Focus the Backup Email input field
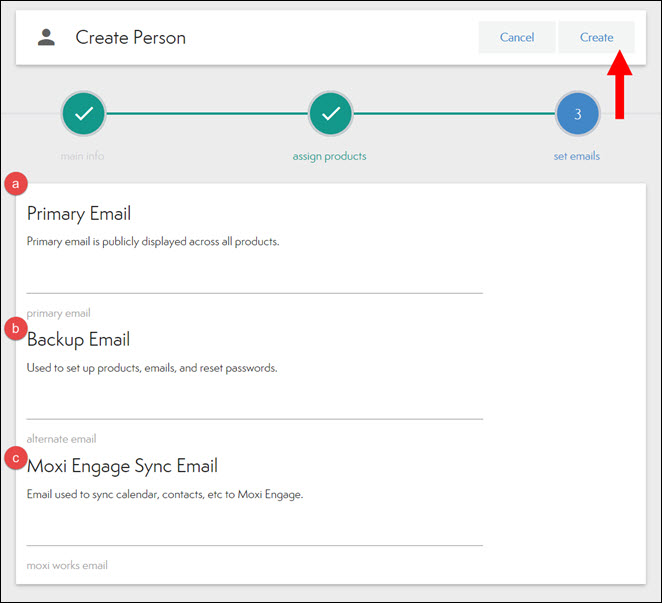 coord(254,405)
